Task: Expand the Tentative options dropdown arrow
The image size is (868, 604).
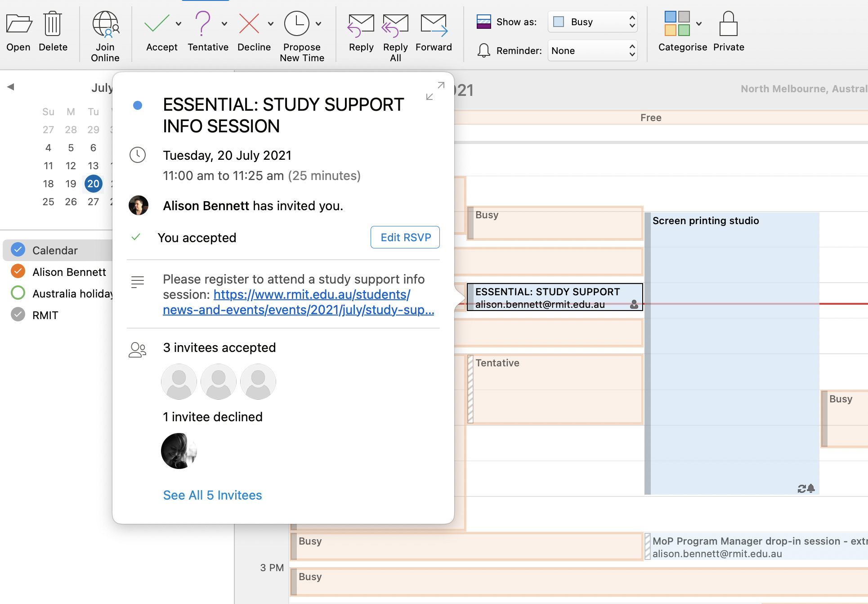Action: [224, 24]
